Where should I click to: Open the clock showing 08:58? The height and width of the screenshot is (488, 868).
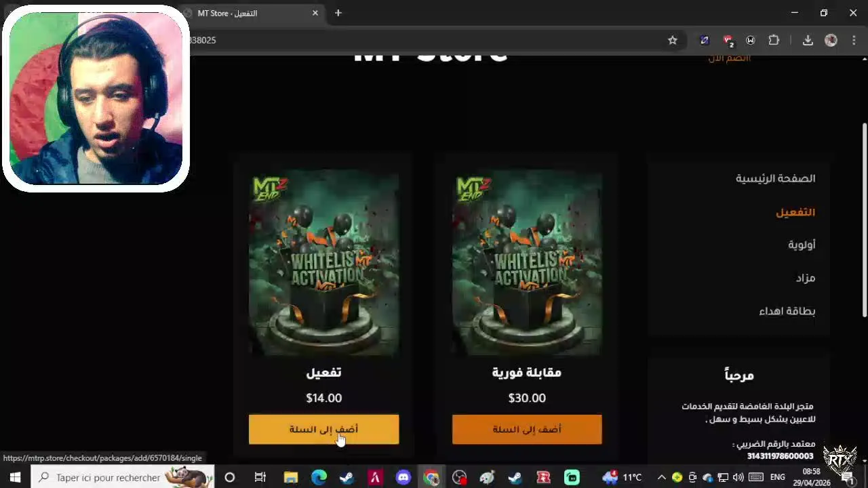click(x=811, y=477)
